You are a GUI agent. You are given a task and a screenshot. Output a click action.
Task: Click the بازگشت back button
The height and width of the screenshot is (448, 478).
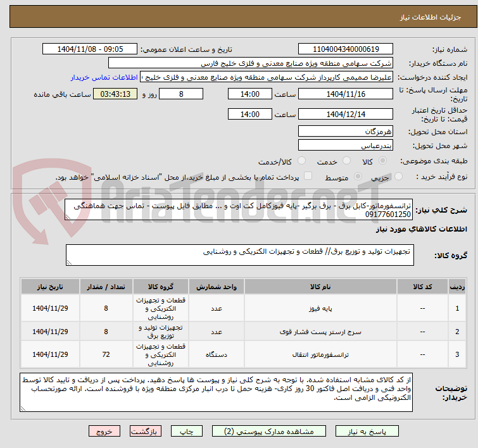(x=146, y=432)
